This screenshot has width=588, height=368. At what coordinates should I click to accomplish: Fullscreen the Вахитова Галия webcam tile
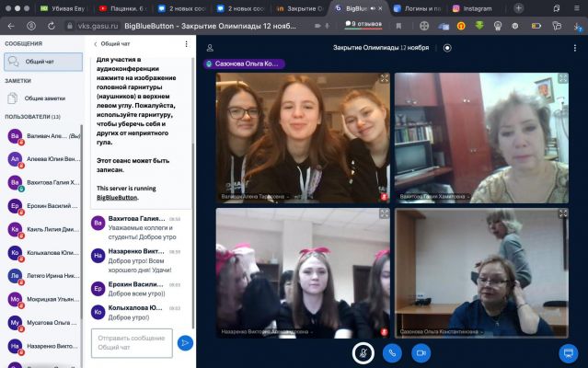pyautogui.click(x=563, y=78)
